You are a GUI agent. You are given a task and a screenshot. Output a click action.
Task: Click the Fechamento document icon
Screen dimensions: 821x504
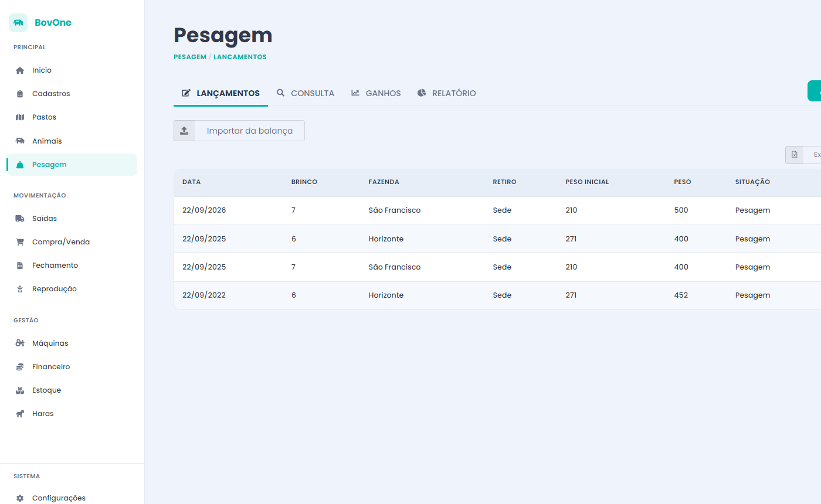20,265
